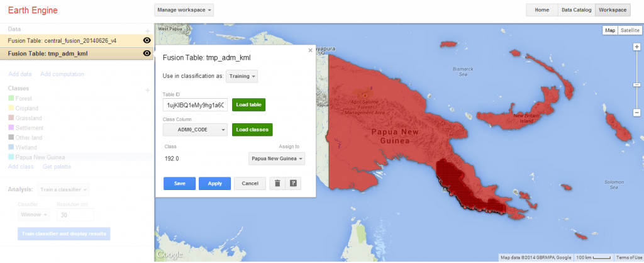Toggle visibility of central_fusion_20140626_v4 layer
This screenshot has width=644, height=263.
[x=147, y=40]
